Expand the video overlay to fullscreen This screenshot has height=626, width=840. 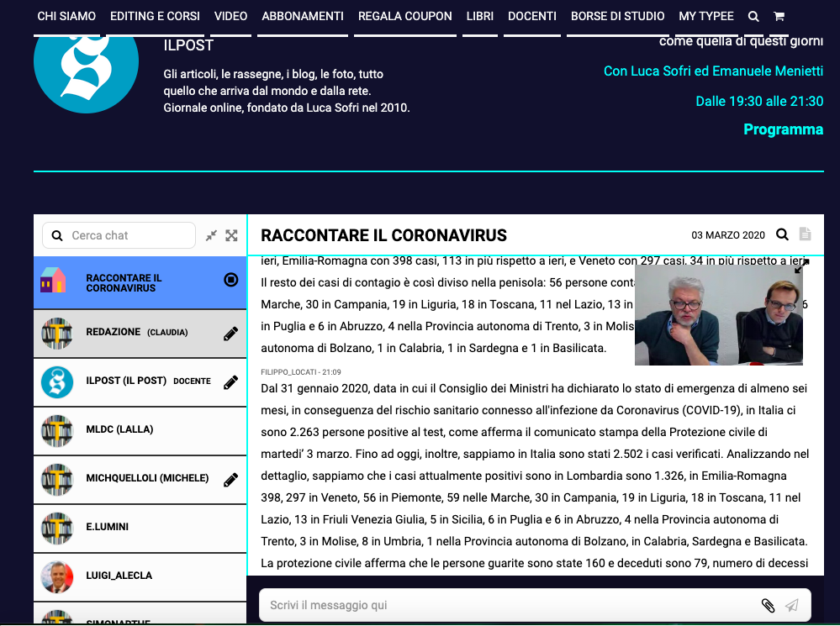pyautogui.click(x=801, y=266)
